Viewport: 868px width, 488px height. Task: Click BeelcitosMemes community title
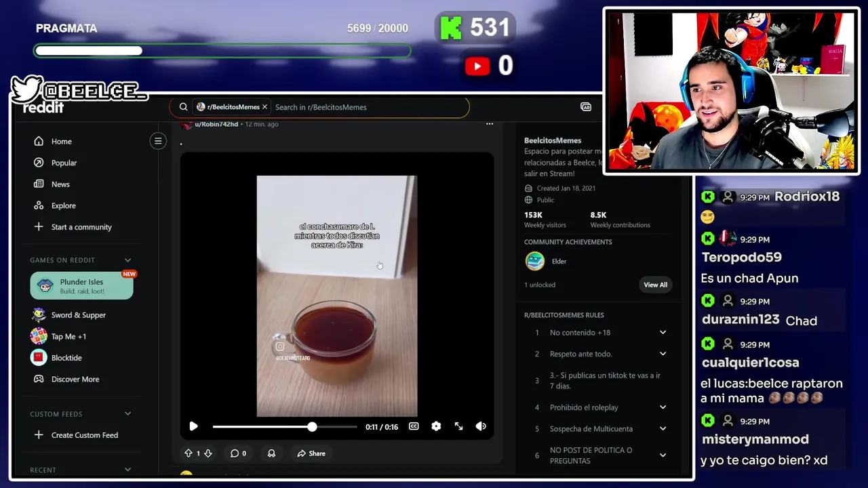(553, 140)
